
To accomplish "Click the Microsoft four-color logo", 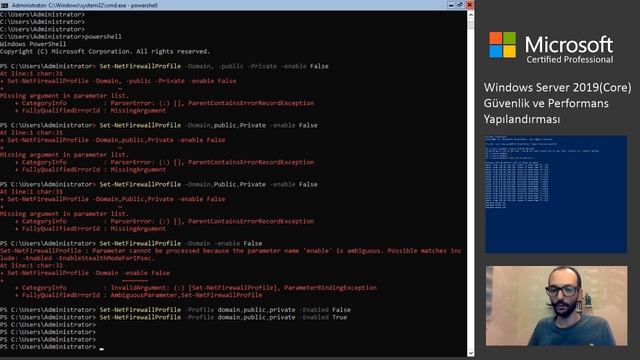I will tap(502, 45).
